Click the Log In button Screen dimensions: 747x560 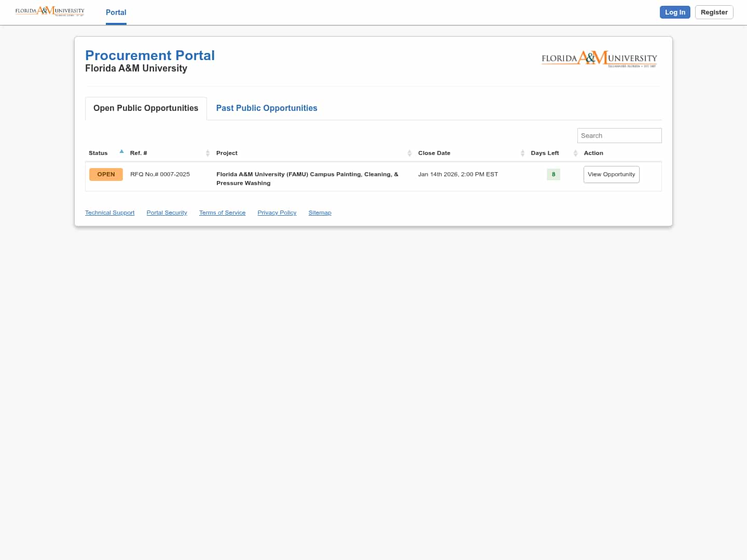675,12
